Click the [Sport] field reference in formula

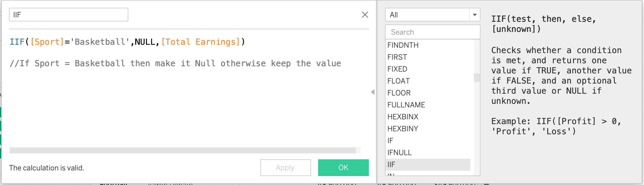tap(47, 42)
